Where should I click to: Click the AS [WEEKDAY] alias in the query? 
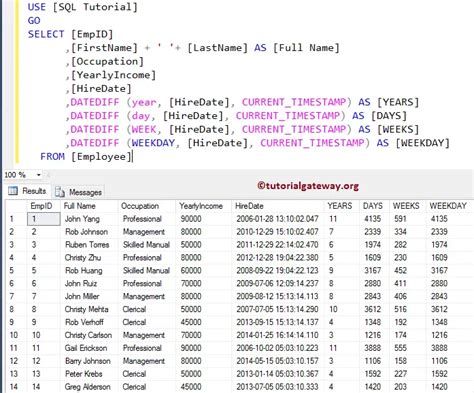coord(413,143)
